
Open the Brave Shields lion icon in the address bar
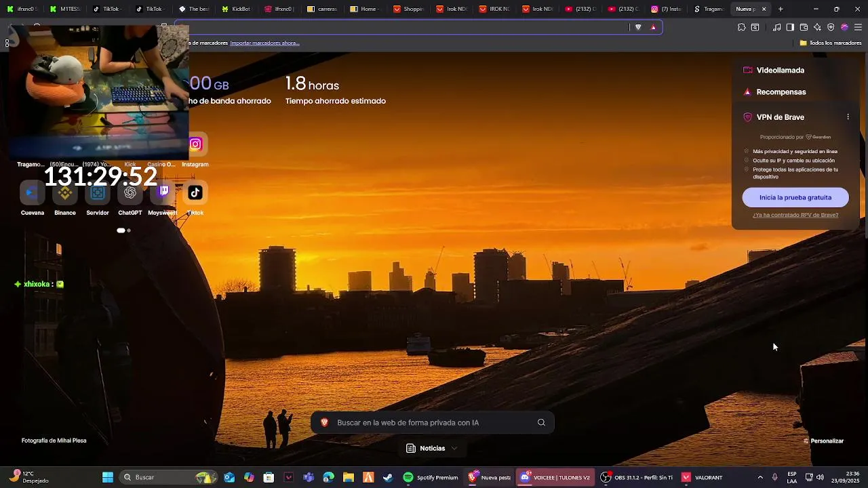pos(638,27)
